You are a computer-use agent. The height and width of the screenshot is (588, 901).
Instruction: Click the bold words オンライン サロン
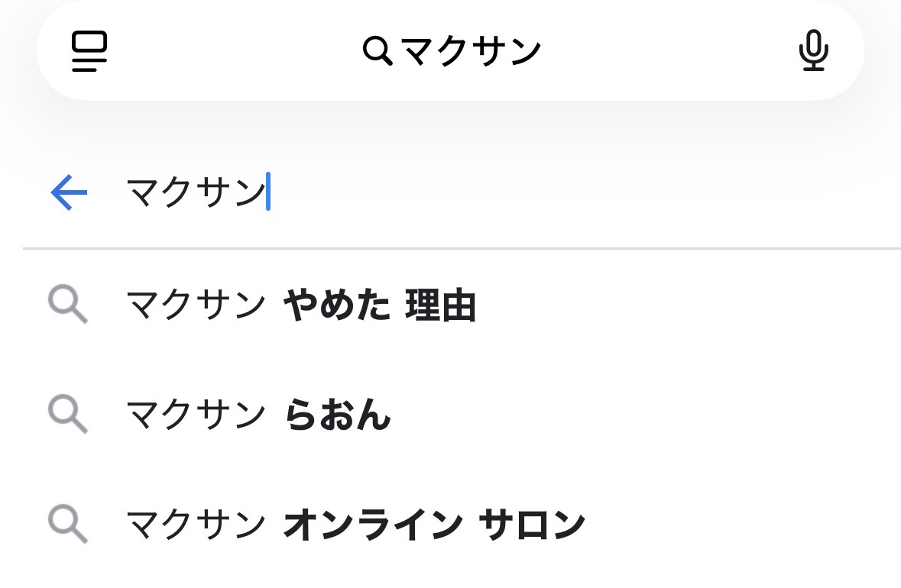(x=434, y=524)
